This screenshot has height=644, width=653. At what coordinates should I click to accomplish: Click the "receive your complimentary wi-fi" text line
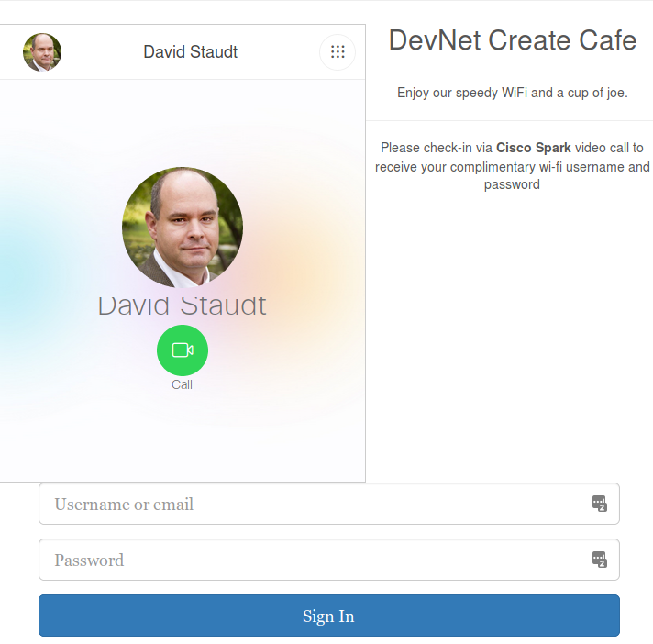point(513,167)
